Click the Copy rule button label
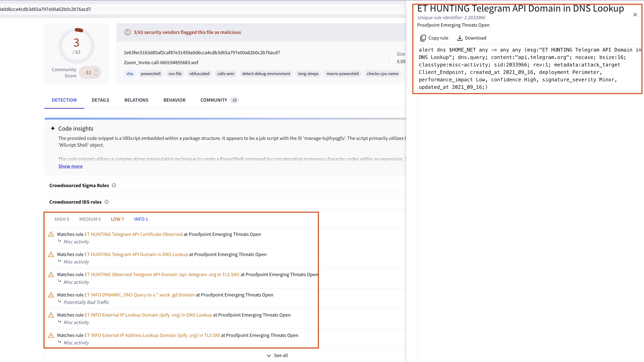 pyautogui.click(x=438, y=38)
